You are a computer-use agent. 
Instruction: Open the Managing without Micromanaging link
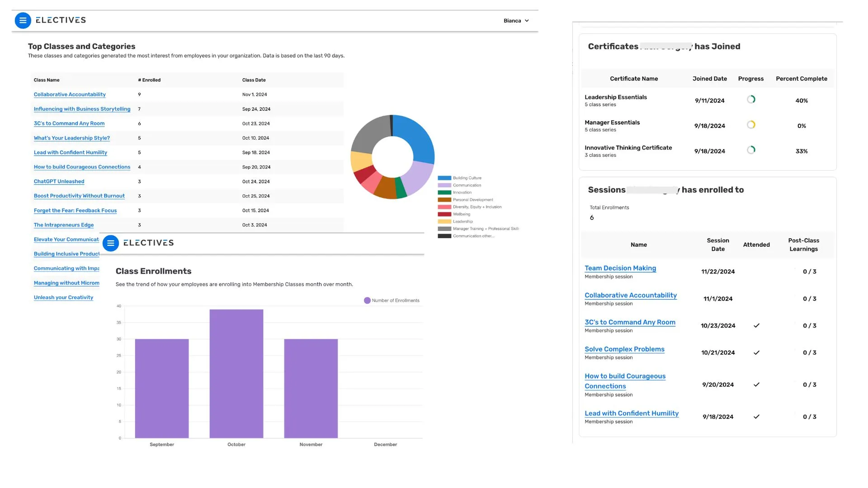point(66,283)
